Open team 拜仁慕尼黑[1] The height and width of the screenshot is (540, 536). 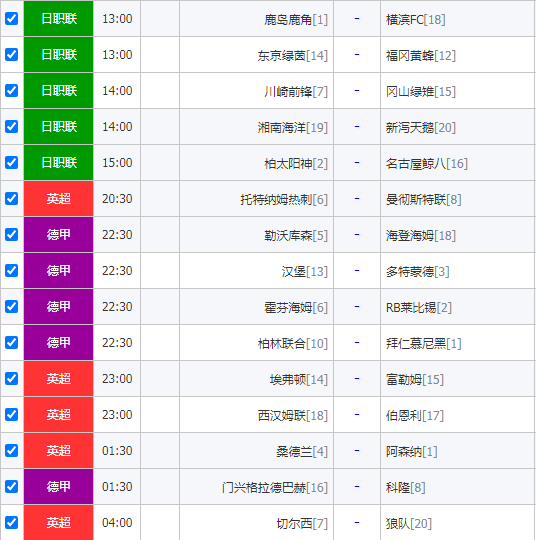[x=423, y=344]
